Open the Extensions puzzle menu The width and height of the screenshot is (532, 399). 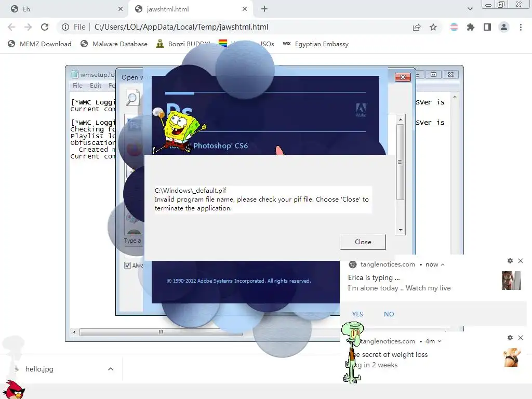(471, 27)
